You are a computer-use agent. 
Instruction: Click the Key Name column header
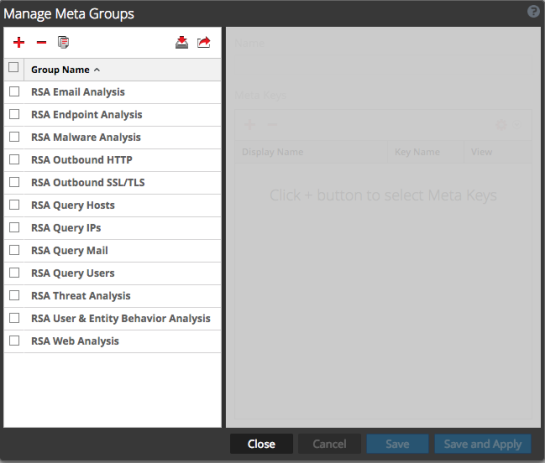[x=426, y=152]
